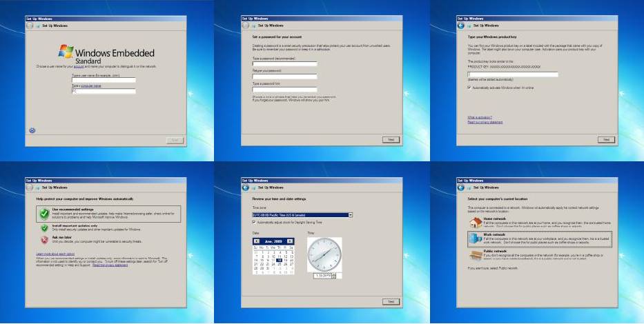Screen dimensions: 644x324
Task: Click Next on the product key screen
Action: click(606, 140)
